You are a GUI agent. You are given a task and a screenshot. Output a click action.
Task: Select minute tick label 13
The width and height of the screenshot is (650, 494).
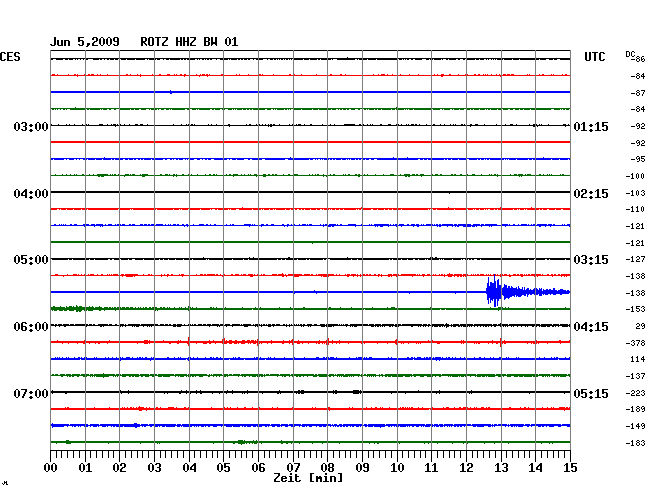(501, 467)
